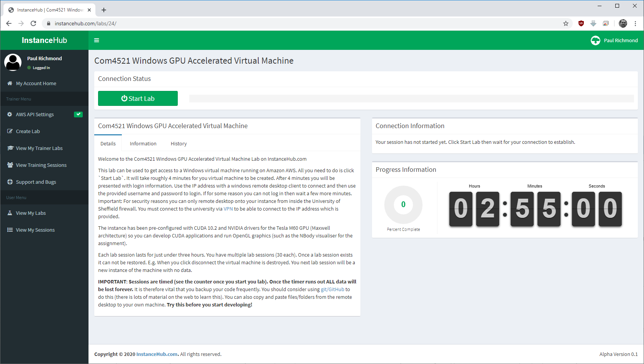
Task: Click the View My Sessions list icon
Action: (10, 230)
